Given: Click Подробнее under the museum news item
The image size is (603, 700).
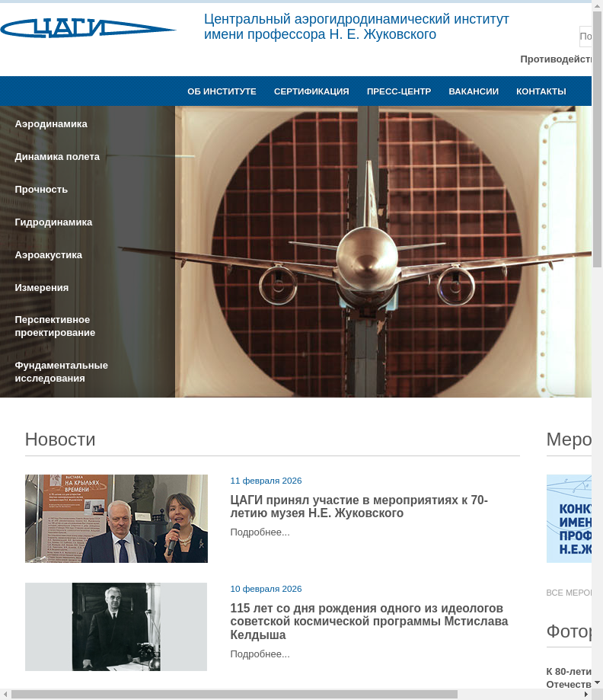Looking at the screenshot, I should pos(260,532).
